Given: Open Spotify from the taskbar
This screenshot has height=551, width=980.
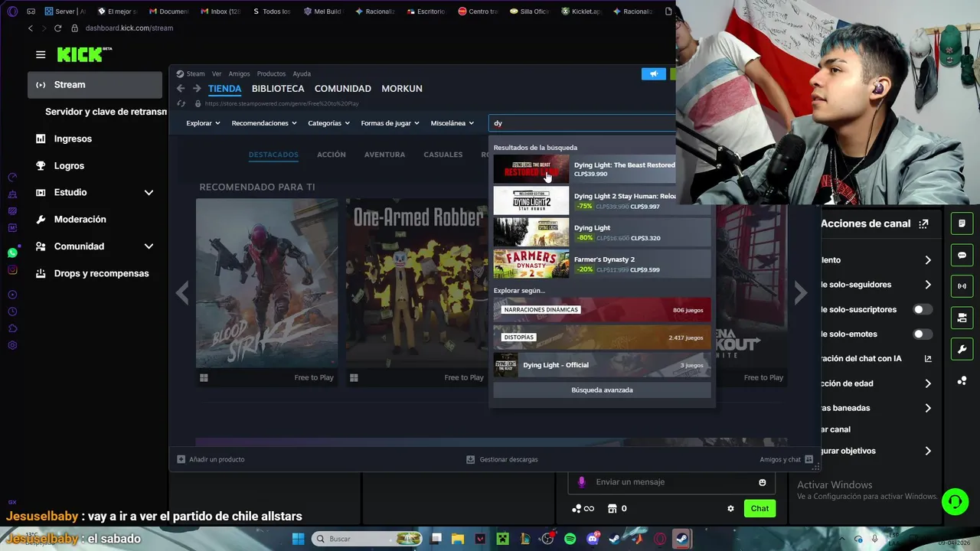Looking at the screenshot, I should [x=570, y=539].
